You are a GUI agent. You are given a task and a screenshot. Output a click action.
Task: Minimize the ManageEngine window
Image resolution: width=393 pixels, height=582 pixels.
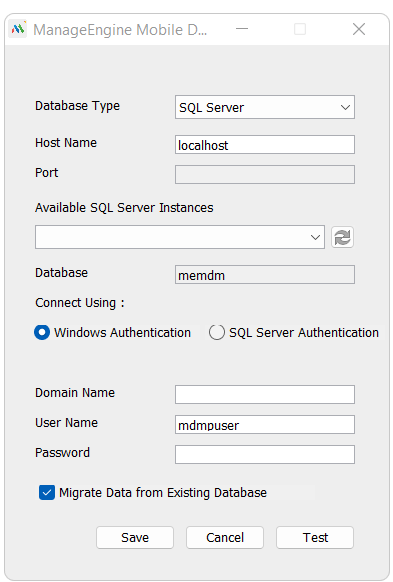pos(242,29)
